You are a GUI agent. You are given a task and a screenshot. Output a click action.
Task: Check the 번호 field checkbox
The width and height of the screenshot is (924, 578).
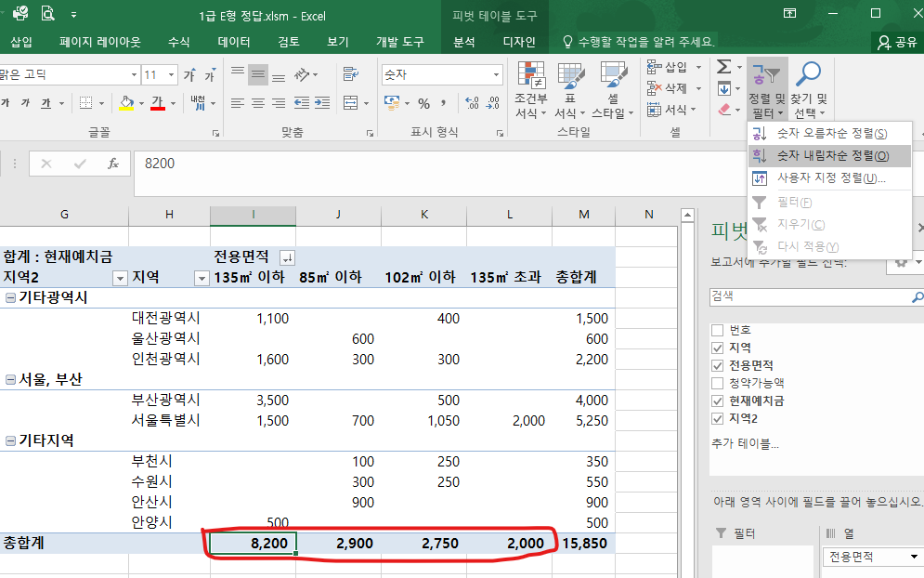pyautogui.click(x=717, y=330)
